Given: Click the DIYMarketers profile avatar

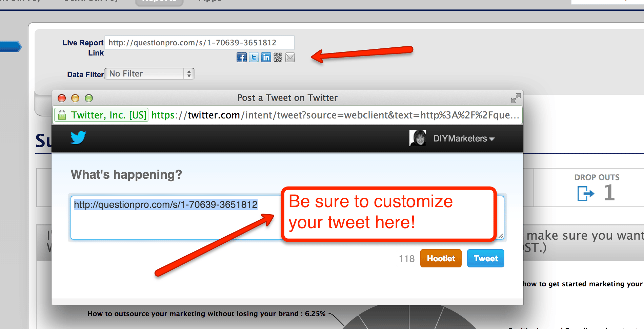Looking at the screenshot, I should click(418, 138).
